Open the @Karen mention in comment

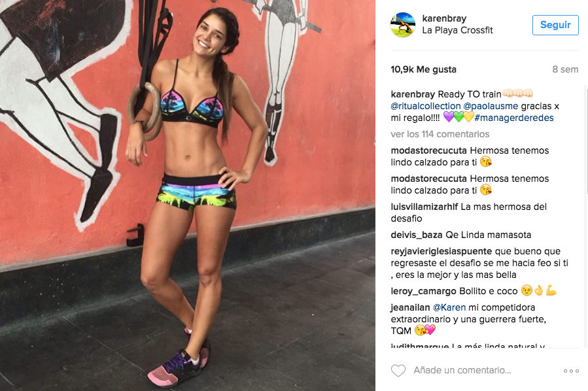point(449,307)
